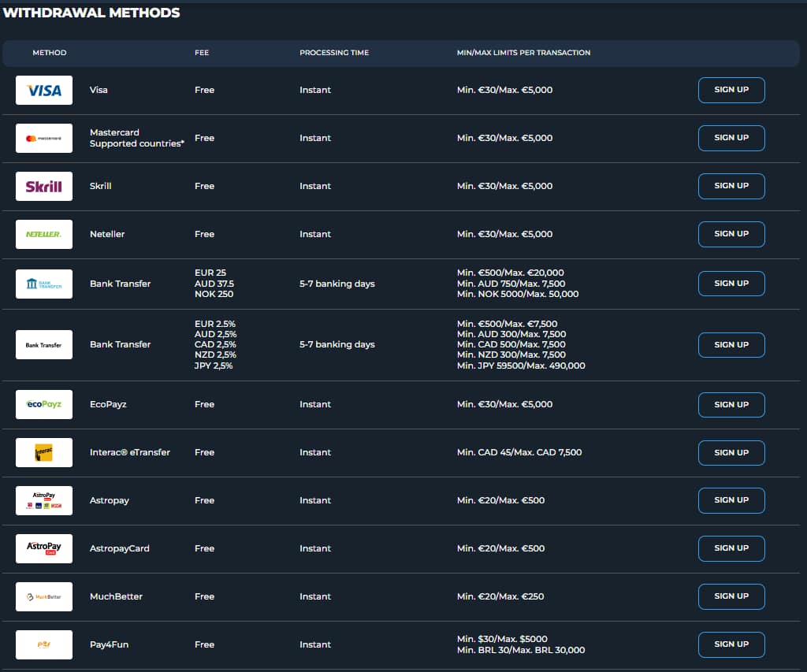
Task: Click Sign Up for Bank Transfer with EUR 25 fee
Action: pyautogui.click(x=731, y=284)
